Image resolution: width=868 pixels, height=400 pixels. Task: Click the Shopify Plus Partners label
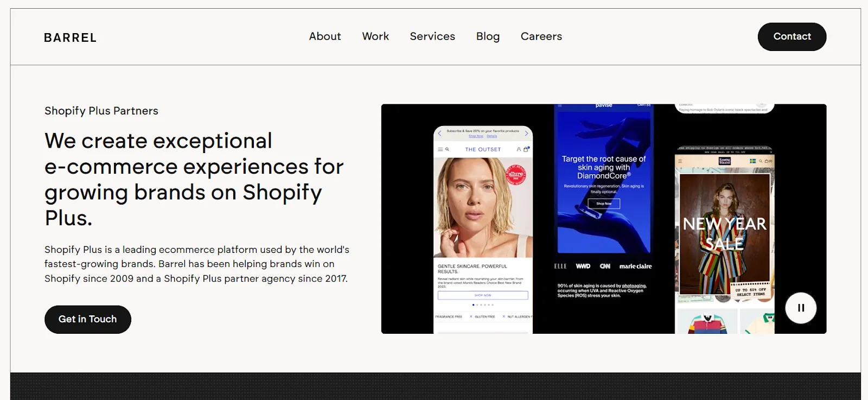click(x=101, y=111)
